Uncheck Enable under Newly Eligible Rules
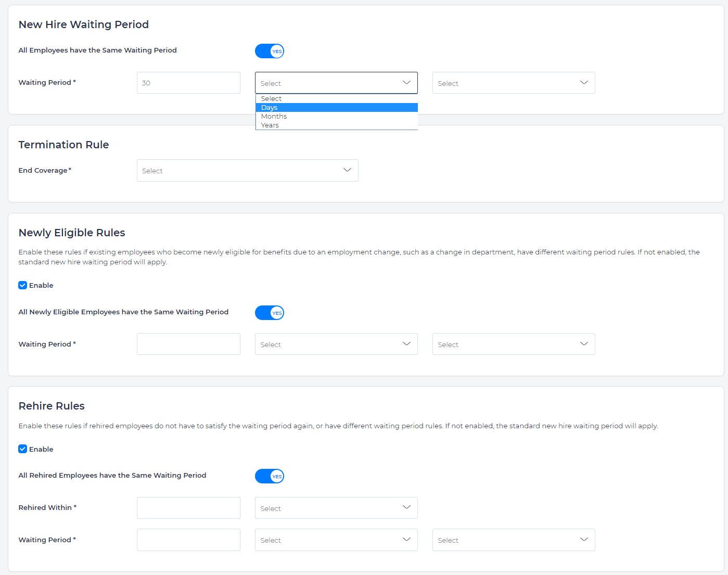728x575 pixels. (23, 285)
